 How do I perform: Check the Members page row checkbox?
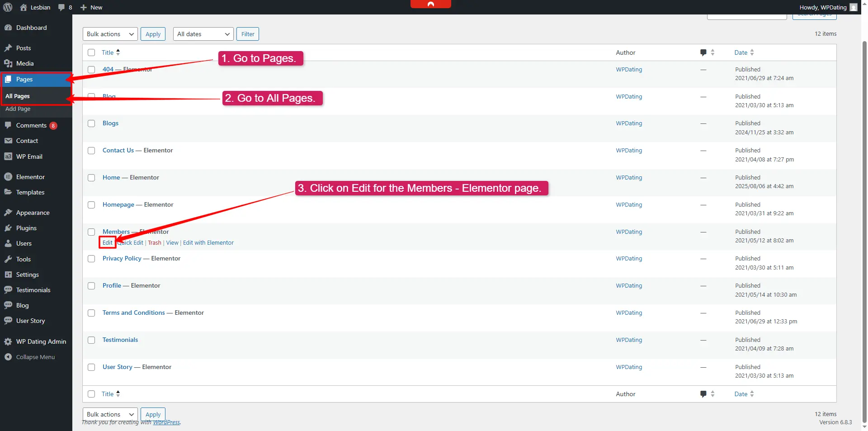tap(91, 232)
